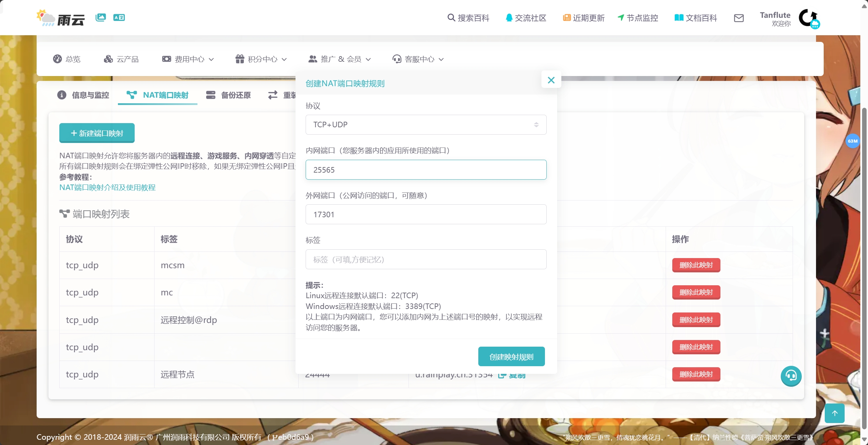This screenshot has width=868, height=445.
Task: Open 节点监控 node monitoring
Action: click(x=637, y=18)
